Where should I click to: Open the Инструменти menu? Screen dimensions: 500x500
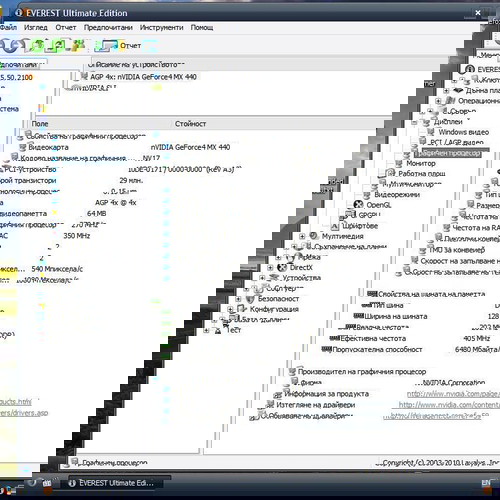tap(161, 27)
